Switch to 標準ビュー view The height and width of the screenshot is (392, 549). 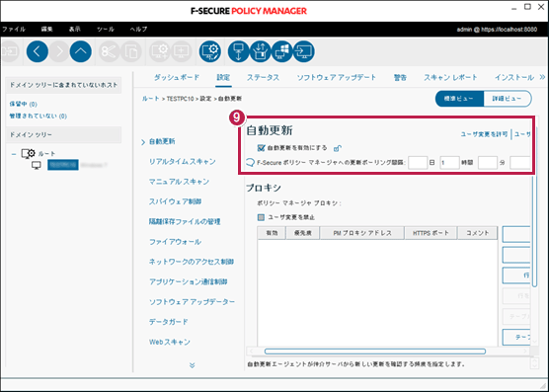pyautogui.click(x=459, y=99)
